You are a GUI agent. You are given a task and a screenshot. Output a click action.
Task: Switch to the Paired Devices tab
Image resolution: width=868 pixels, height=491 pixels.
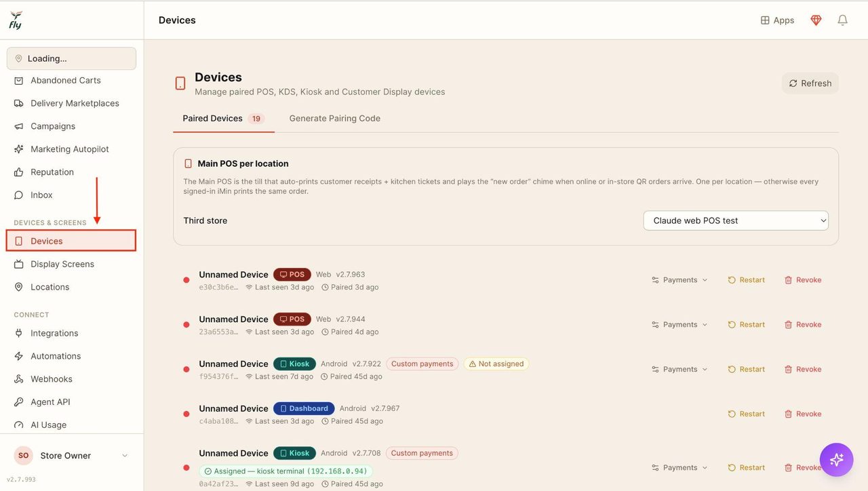[x=223, y=119]
